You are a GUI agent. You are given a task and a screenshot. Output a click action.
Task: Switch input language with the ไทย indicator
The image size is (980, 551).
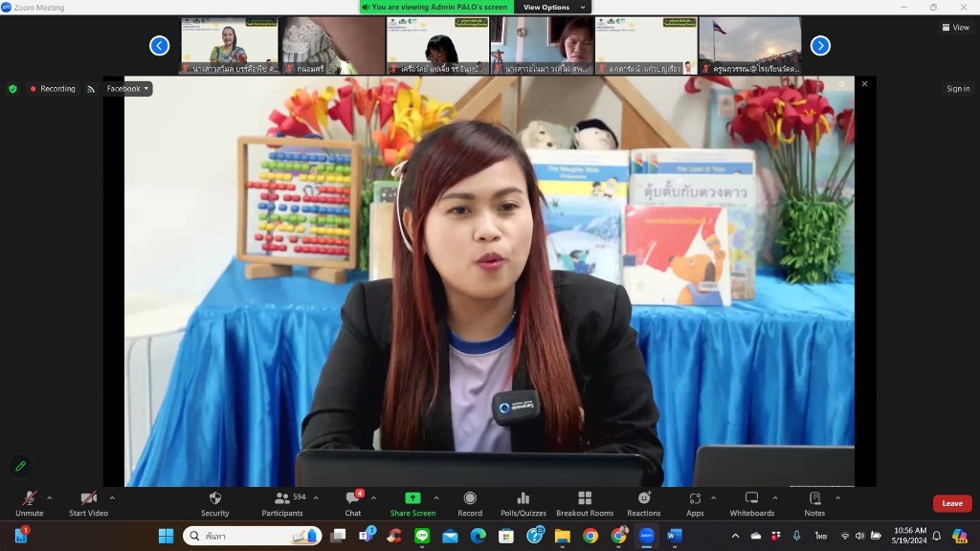[x=820, y=536]
